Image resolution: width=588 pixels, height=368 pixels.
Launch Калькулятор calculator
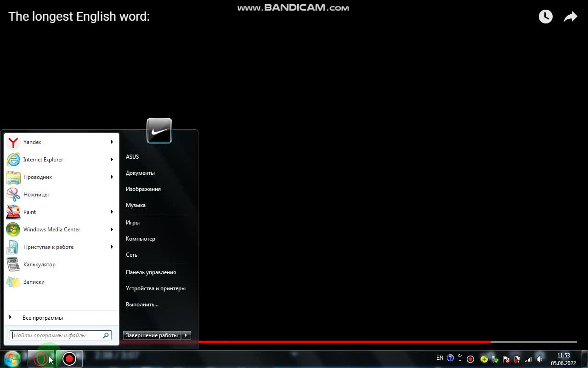62,264
